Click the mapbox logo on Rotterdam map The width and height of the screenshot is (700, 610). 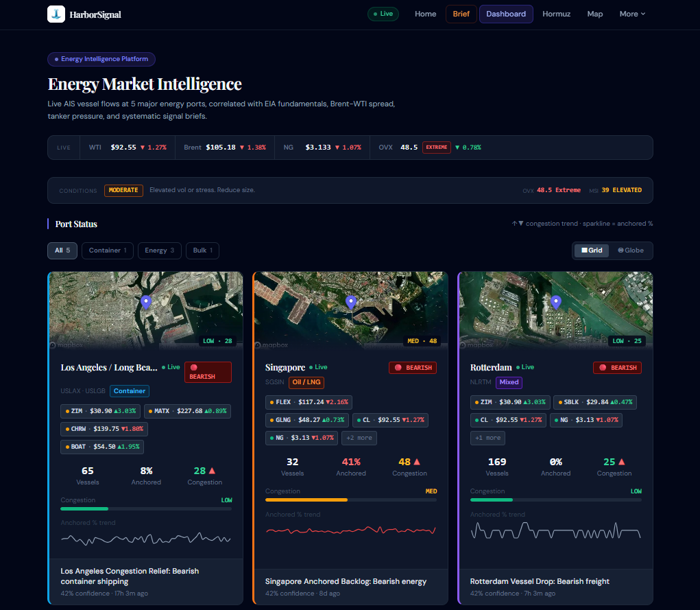point(476,345)
